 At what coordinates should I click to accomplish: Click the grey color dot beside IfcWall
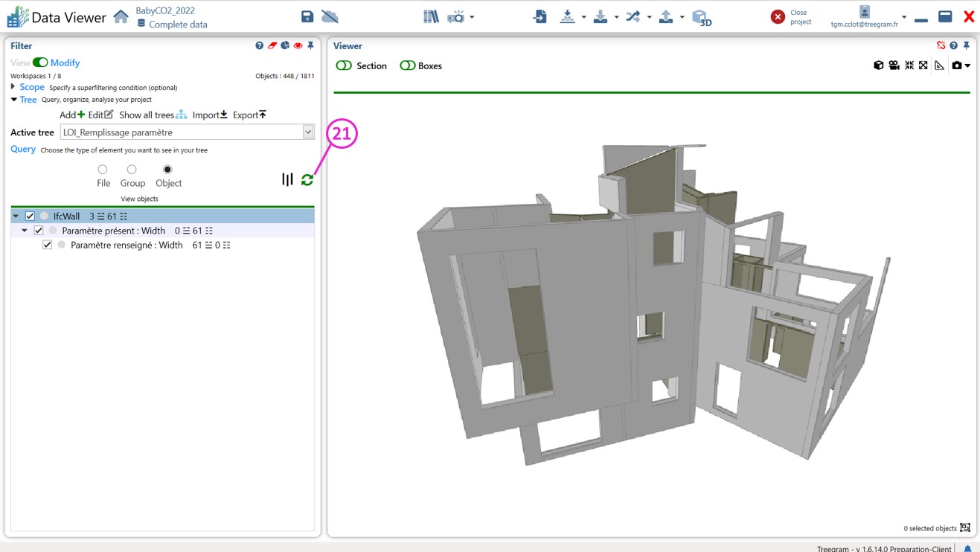click(x=44, y=216)
